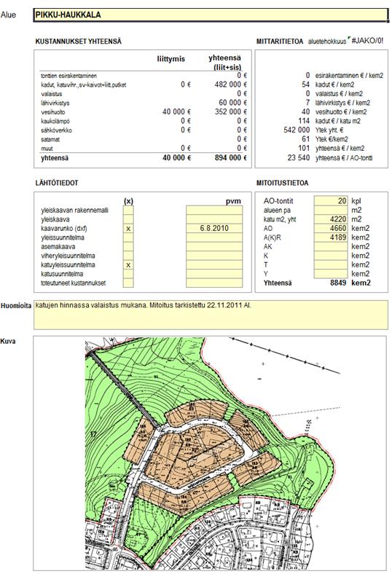
Task: Select the AO-tontit count field
Action: coord(331,201)
